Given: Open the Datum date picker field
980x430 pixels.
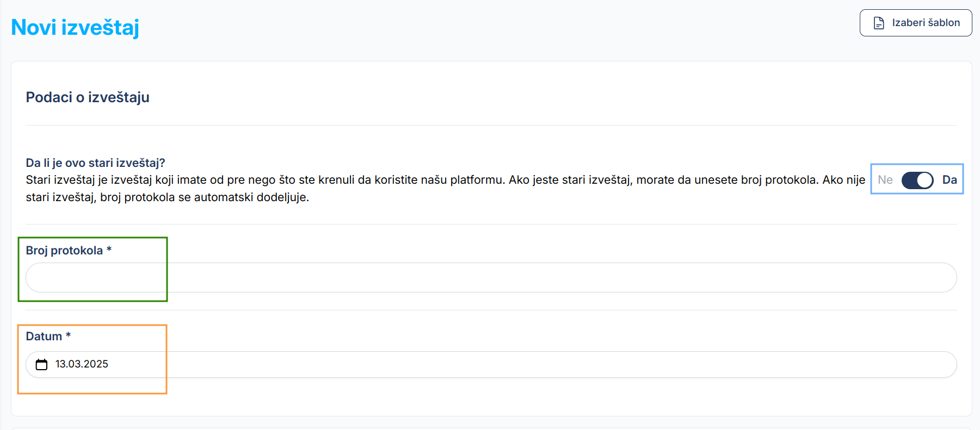Looking at the screenshot, I should click(x=491, y=364).
